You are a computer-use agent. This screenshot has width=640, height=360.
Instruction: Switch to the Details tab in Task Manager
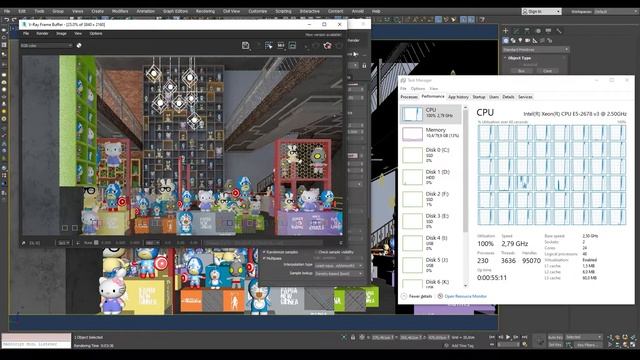[508, 97]
